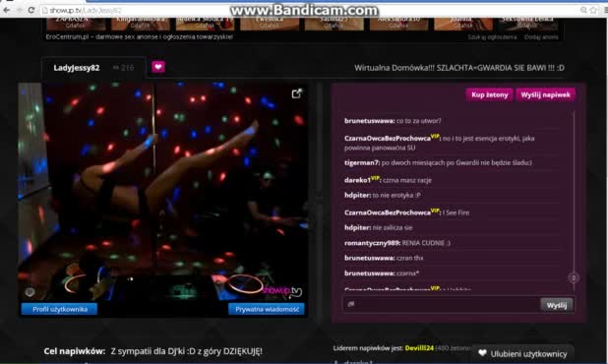
Task: Click the browser back arrow
Action: 7,11
